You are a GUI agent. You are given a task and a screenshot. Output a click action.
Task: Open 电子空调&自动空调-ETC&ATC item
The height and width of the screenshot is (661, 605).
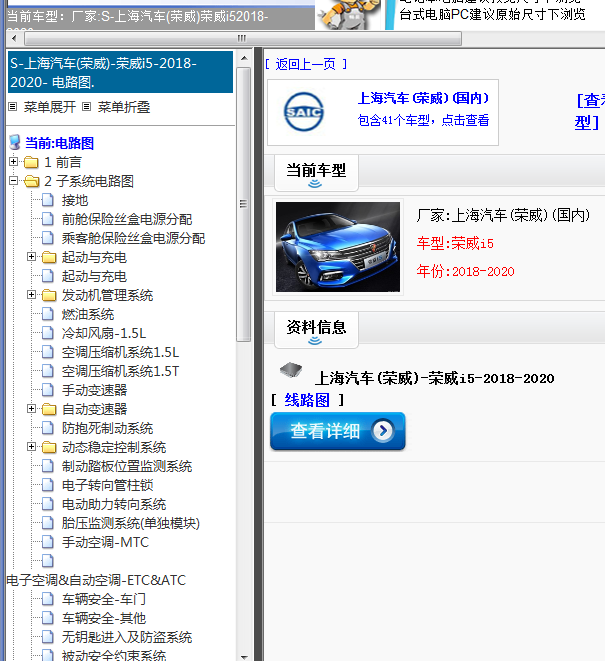click(x=96, y=580)
